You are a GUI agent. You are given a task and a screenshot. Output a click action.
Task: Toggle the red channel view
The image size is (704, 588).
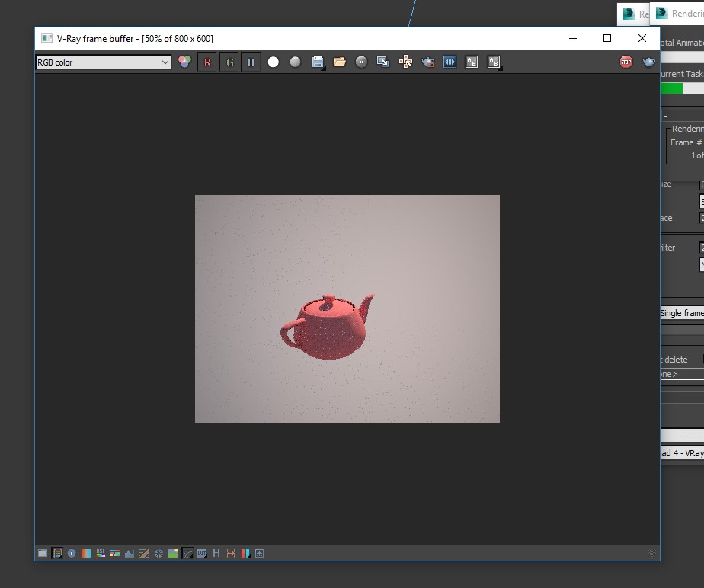pos(207,62)
